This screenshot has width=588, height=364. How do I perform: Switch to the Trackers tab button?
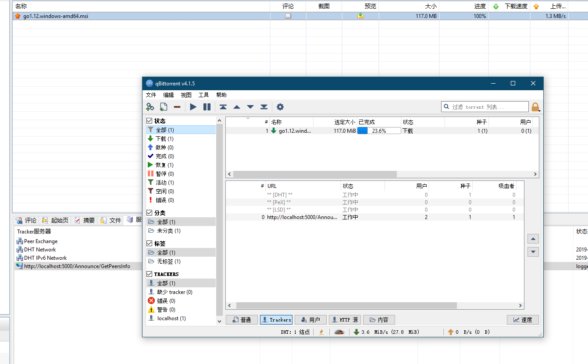click(276, 320)
